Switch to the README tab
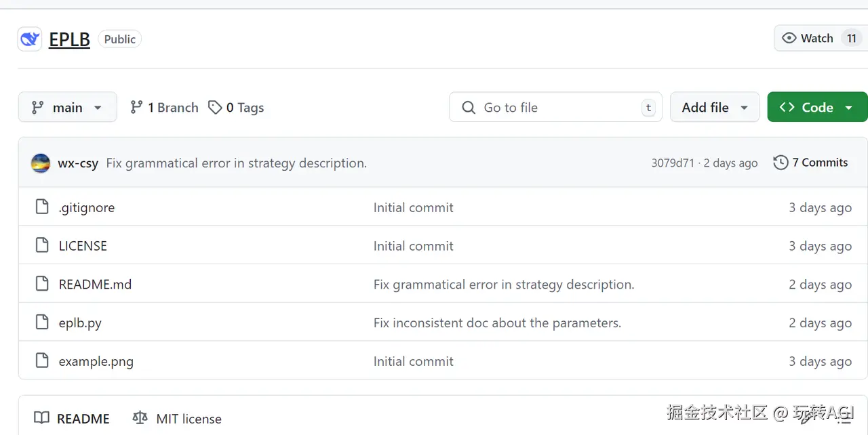This screenshot has height=435, width=868. pyautogui.click(x=83, y=419)
